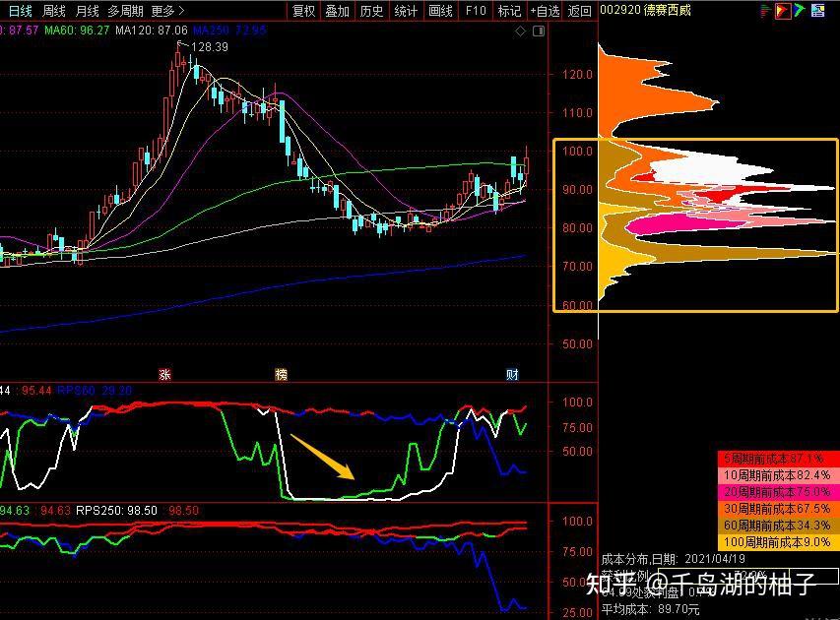
Task: Click the 叠加 overlay button
Action: coord(338,11)
